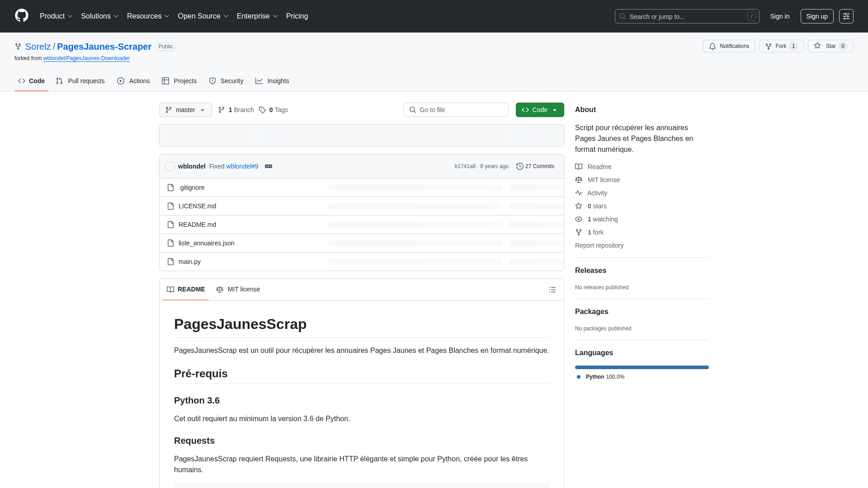
Task: Click the book icon next to Readme
Action: [x=579, y=167]
